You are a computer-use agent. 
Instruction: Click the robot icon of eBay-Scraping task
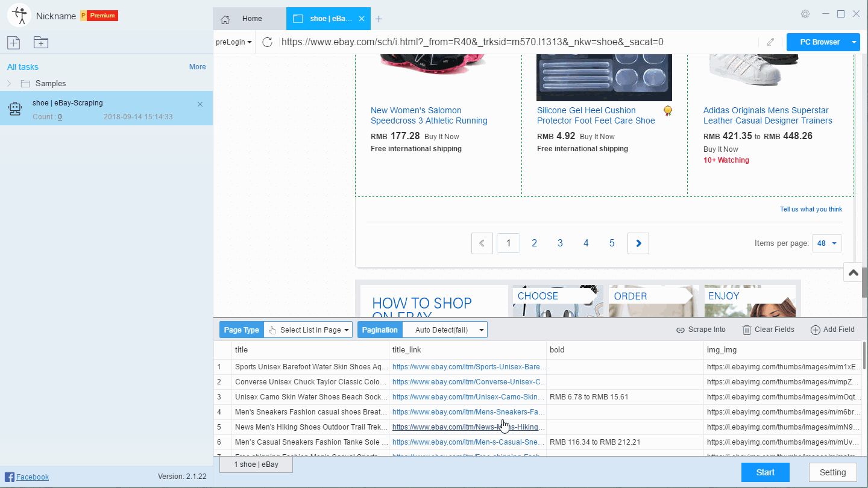(15, 109)
